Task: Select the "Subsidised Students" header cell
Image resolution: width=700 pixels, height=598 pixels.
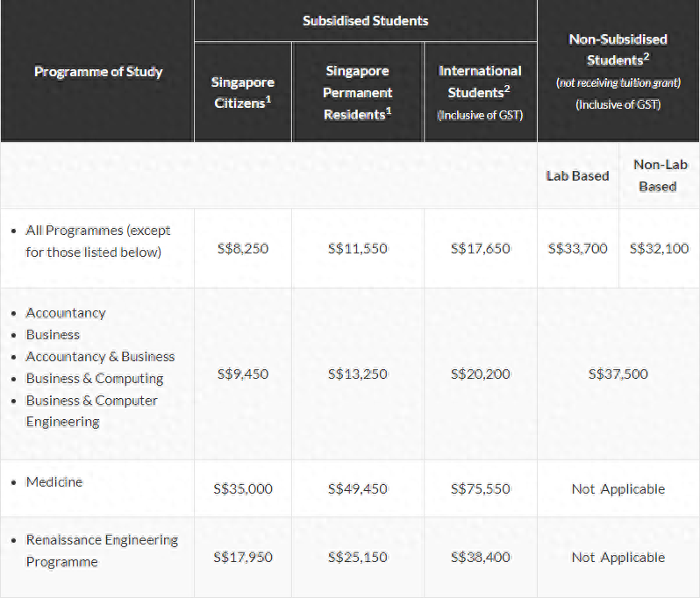Action: (x=365, y=20)
